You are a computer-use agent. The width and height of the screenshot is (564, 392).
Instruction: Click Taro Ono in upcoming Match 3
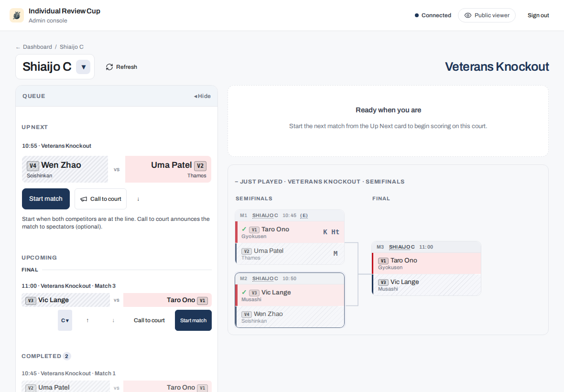pyautogui.click(x=167, y=300)
